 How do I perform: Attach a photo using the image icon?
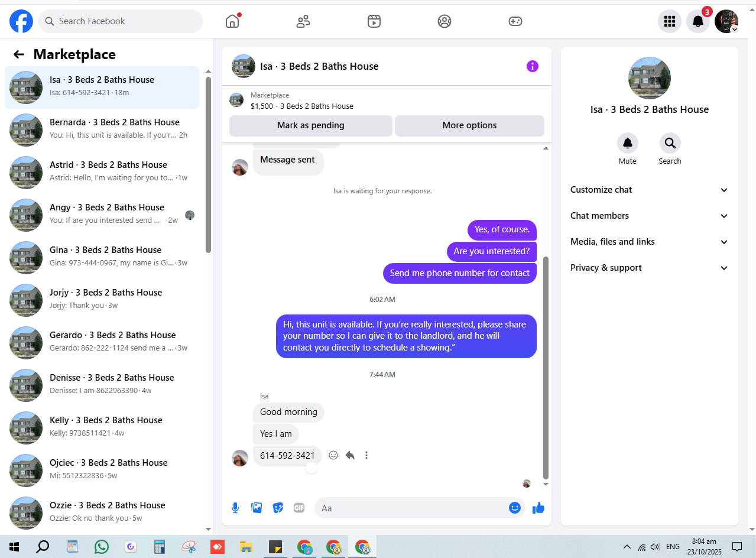(257, 508)
